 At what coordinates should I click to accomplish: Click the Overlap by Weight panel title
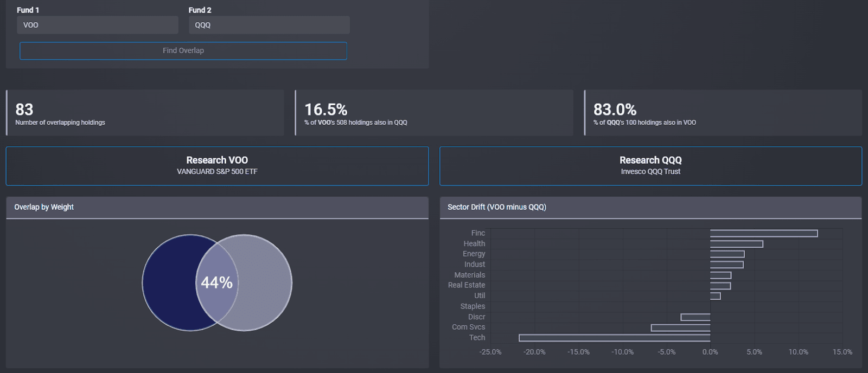pos(44,207)
